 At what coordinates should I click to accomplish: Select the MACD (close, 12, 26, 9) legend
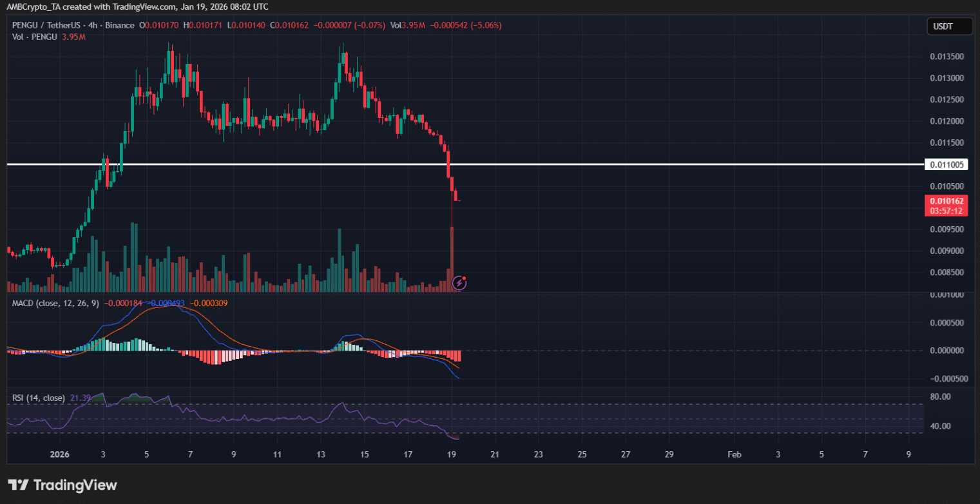[56, 303]
